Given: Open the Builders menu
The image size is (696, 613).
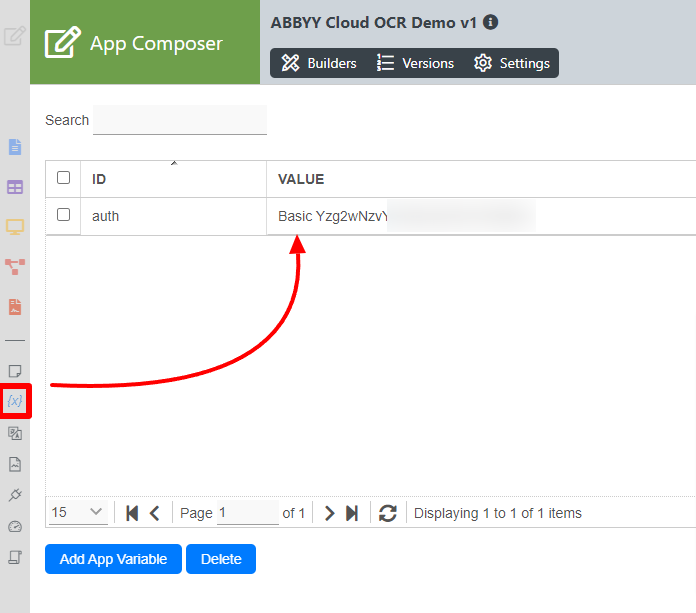Looking at the screenshot, I should (x=319, y=63).
